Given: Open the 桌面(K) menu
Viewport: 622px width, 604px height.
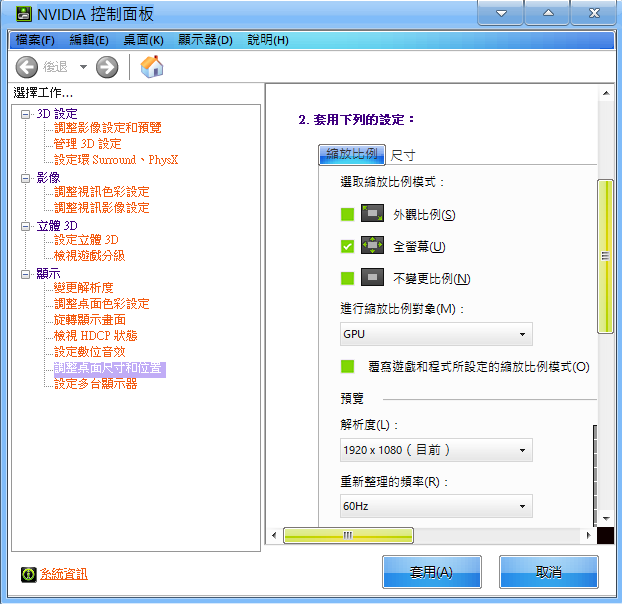Looking at the screenshot, I should (x=144, y=40).
